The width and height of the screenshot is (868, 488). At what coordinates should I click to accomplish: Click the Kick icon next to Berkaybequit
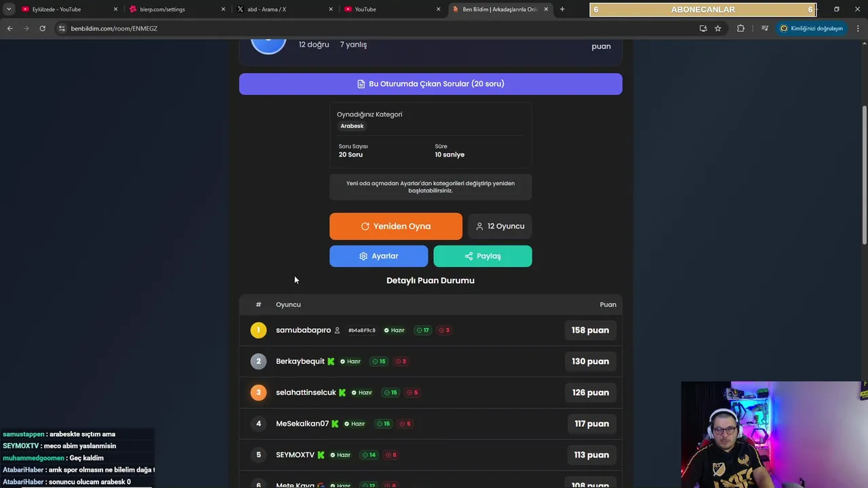331,361
